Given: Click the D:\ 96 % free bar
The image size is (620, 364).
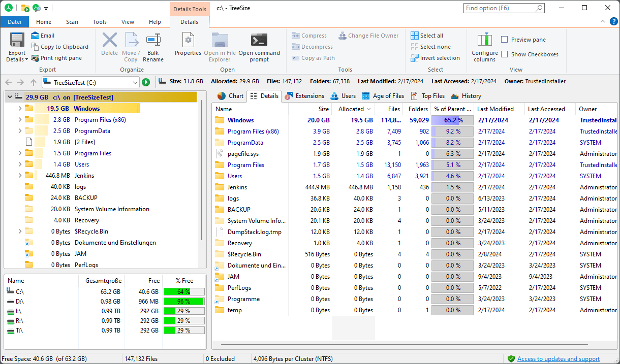Looking at the screenshot, I should click(x=183, y=302).
